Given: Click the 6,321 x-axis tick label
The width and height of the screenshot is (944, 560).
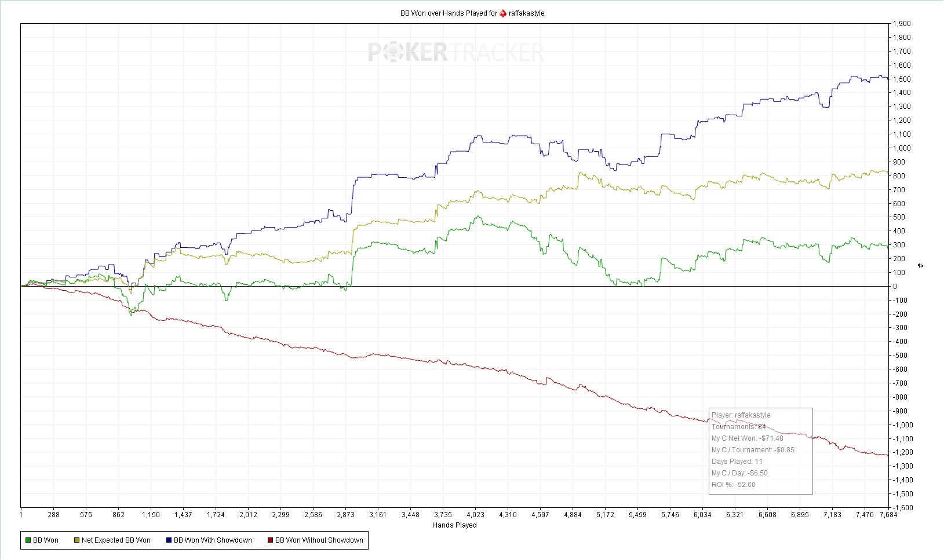Looking at the screenshot, I should point(735,514).
